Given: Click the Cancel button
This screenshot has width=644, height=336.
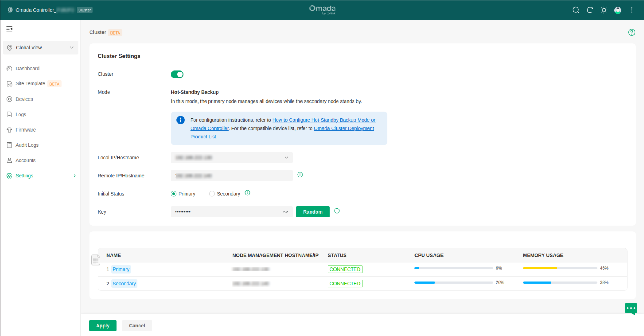Looking at the screenshot, I should tap(137, 326).
